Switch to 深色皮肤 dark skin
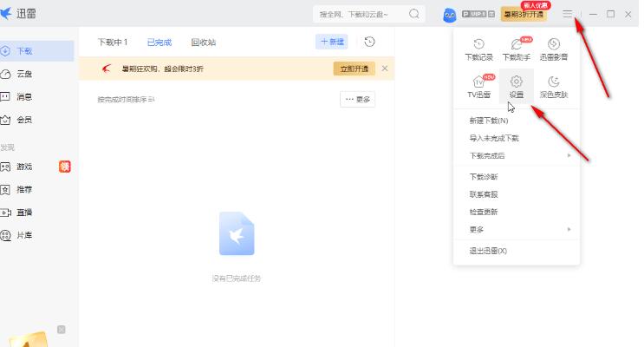The height and width of the screenshot is (347, 644). coord(554,87)
